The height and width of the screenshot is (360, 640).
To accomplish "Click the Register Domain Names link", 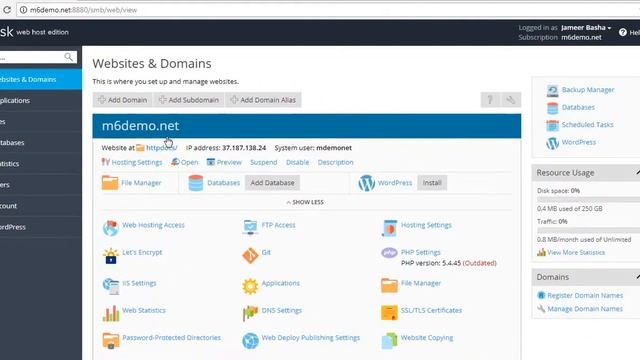I will coord(585,295).
